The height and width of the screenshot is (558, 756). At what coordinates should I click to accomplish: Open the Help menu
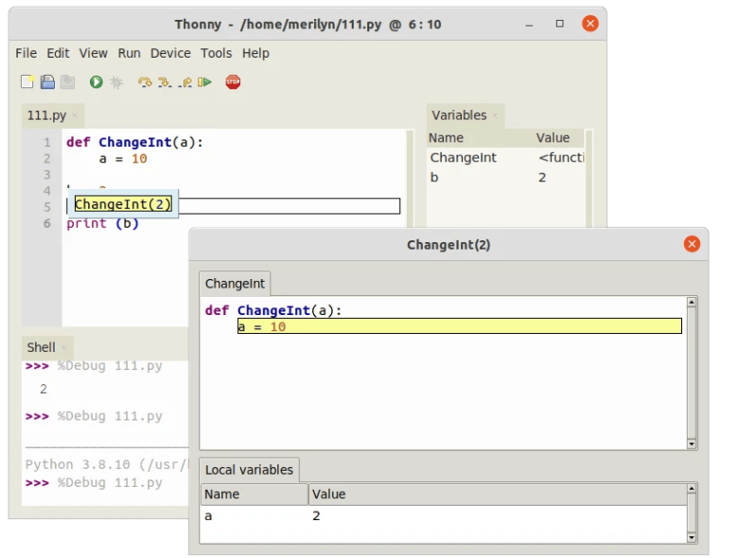[255, 53]
